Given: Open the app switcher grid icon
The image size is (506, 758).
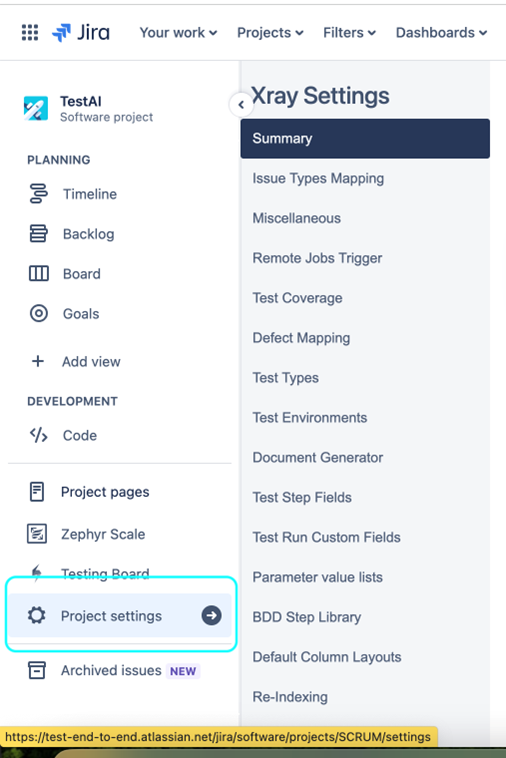Looking at the screenshot, I should [x=30, y=32].
